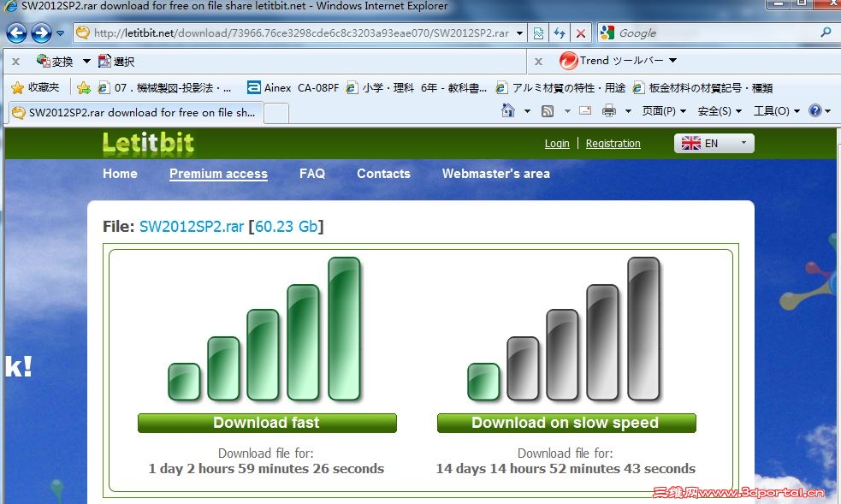Expand the Print dropdown arrow
The width and height of the screenshot is (841, 504).
(x=628, y=111)
